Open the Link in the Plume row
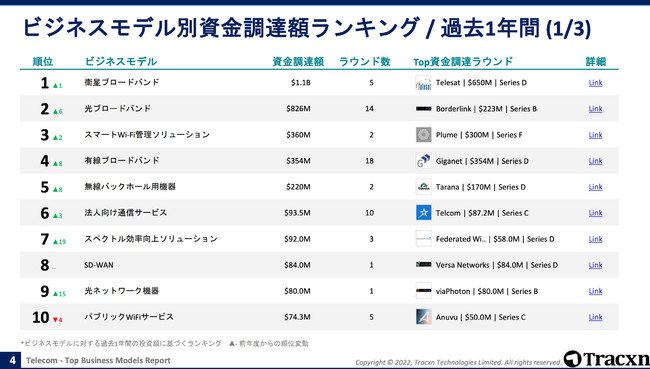650x369 pixels. 595,135
